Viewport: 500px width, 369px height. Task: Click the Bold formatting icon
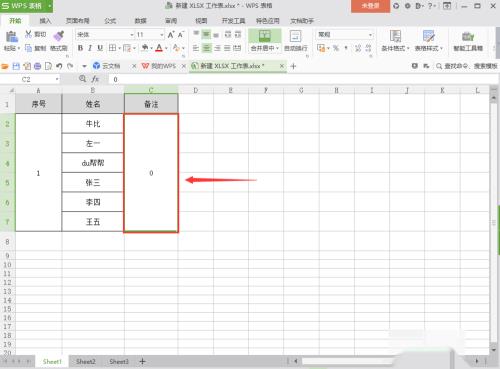click(x=80, y=48)
